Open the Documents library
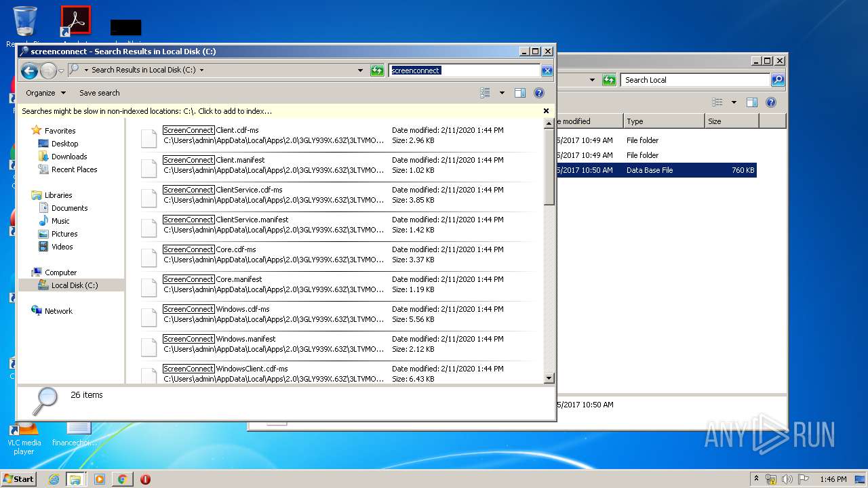Viewport: 868px width, 488px height. coord(69,208)
